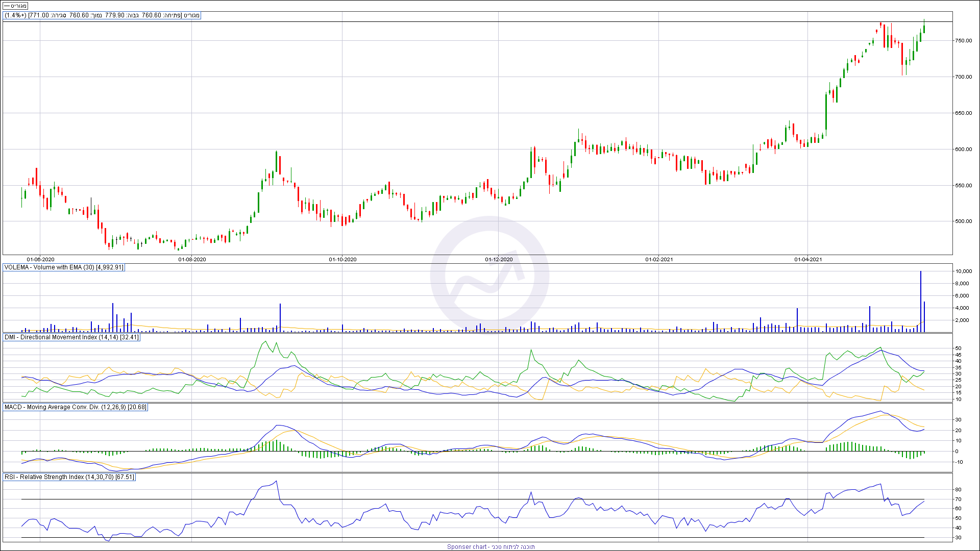Click the 01-06-2020 date axis label
Screen dimensions: 980x551
(40, 260)
